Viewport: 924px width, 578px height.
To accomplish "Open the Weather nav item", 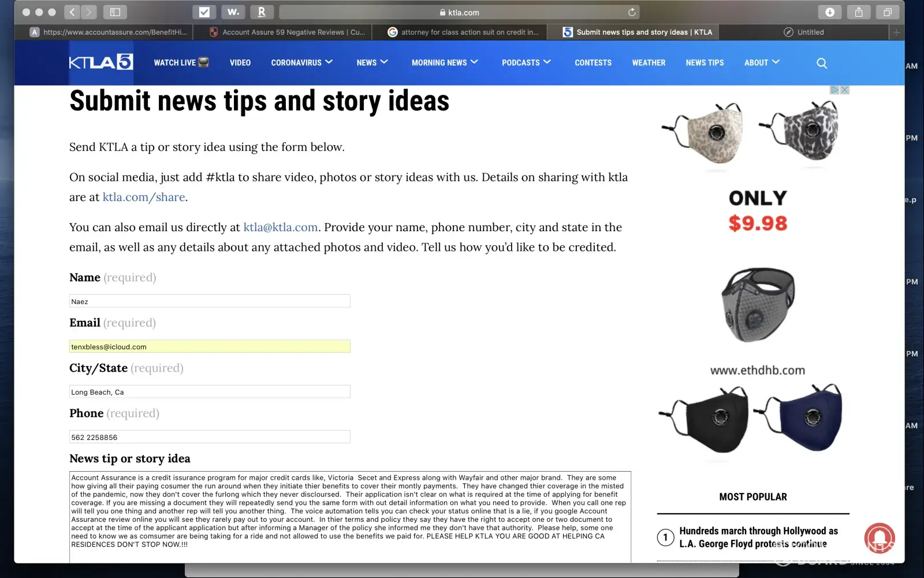I will coord(649,62).
